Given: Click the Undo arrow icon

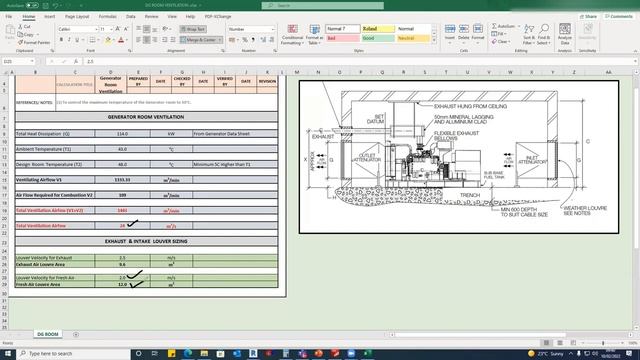Looking at the screenshot, I should 56,5.
